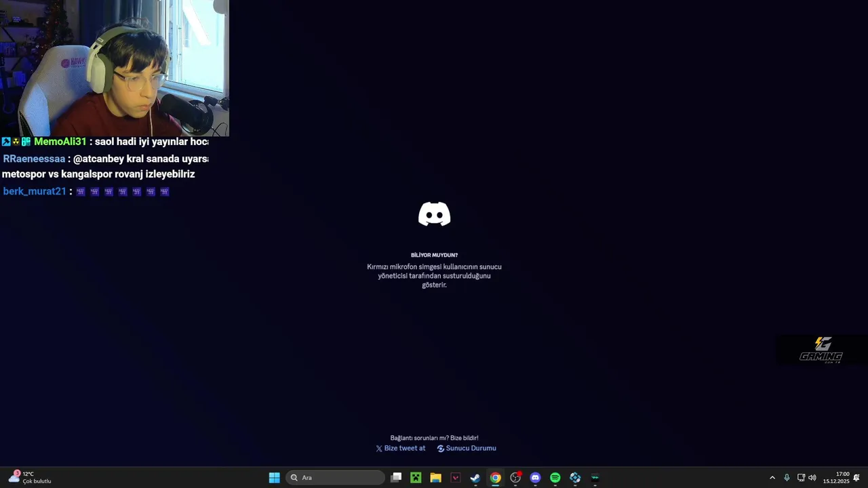Screen dimensions: 868x488
Task: Open the OBS Studio taskbar icon
Action: pyautogui.click(x=515, y=478)
